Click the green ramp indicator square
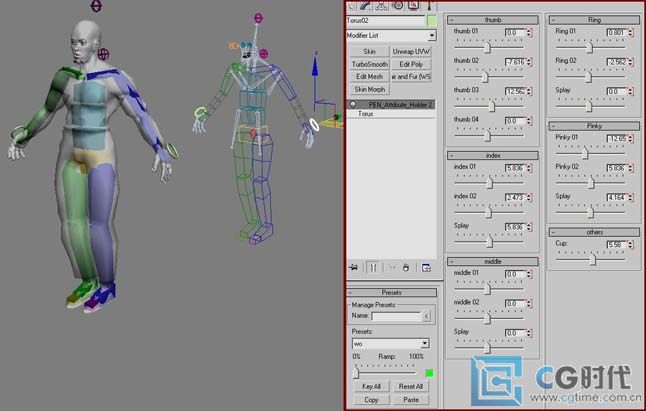This screenshot has height=411, width=646. (429, 374)
